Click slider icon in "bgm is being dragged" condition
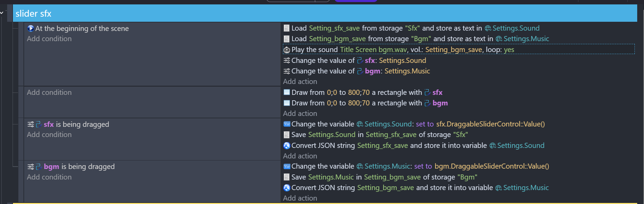Viewport: 644px width, 204px height. [31, 167]
